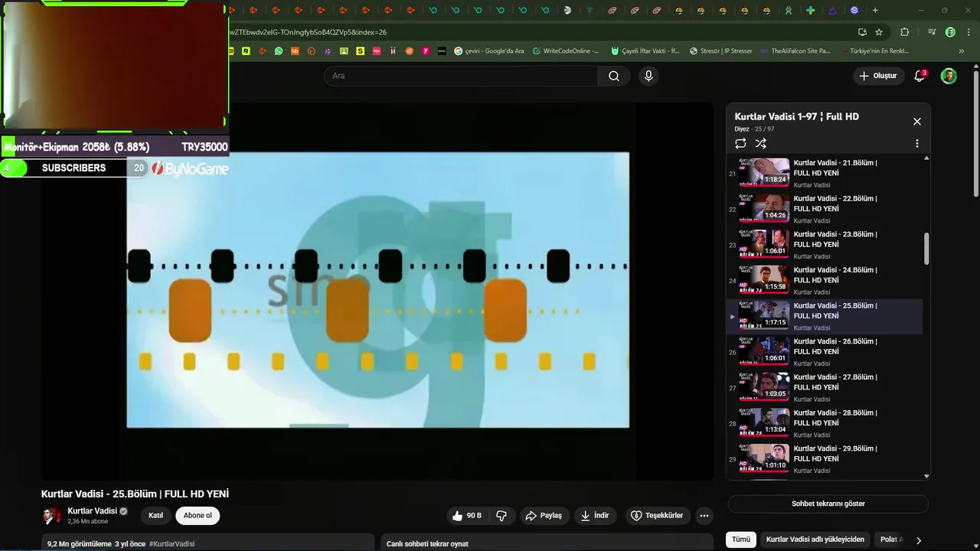
Task: Open a new browser tab
Action: pyautogui.click(x=875, y=10)
